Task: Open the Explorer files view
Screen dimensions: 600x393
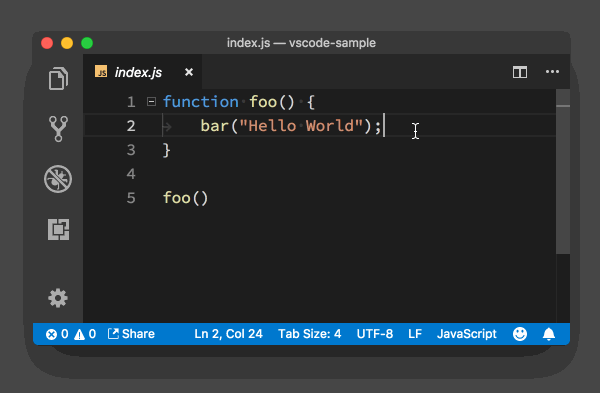Action: tap(58, 78)
